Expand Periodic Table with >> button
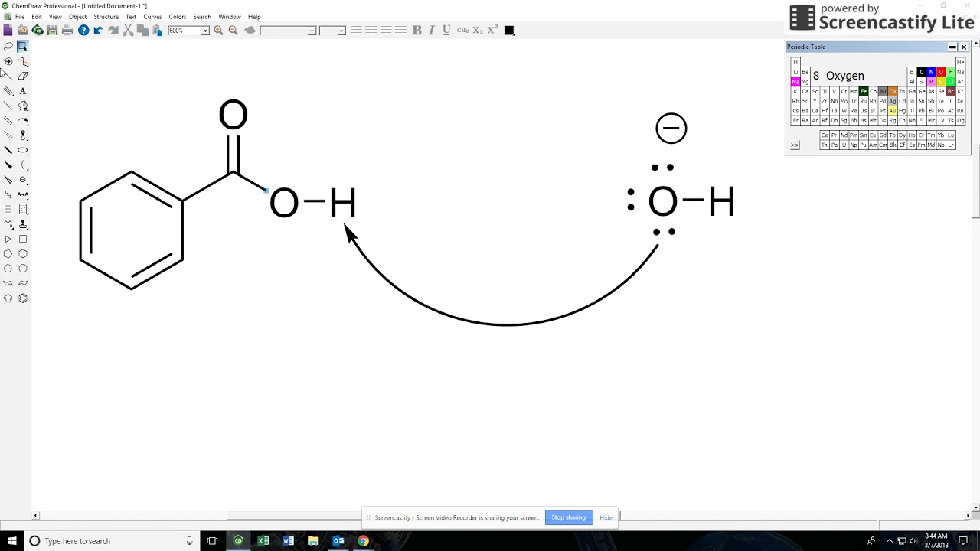The height and width of the screenshot is (551, 980). click(x=795, y=145)
